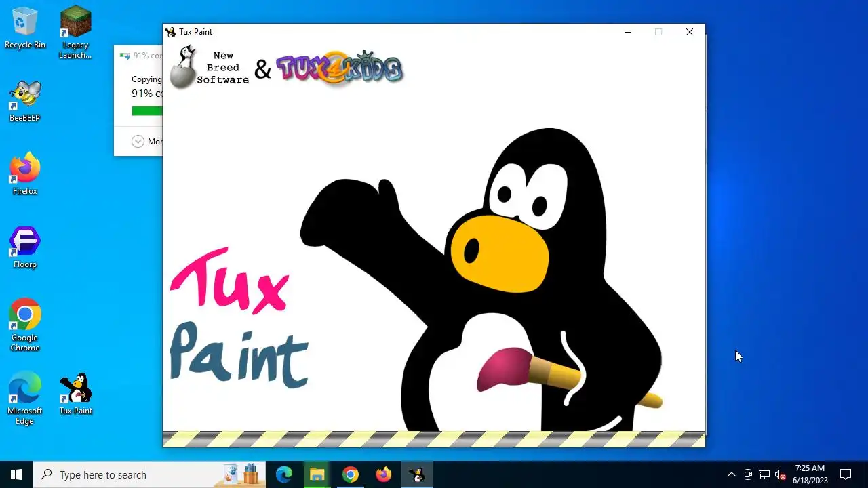The height and width of the screenshot is (488, 868).
Task: Select the Floorp browser desktop icon
Action: click(x=25, y=248)
